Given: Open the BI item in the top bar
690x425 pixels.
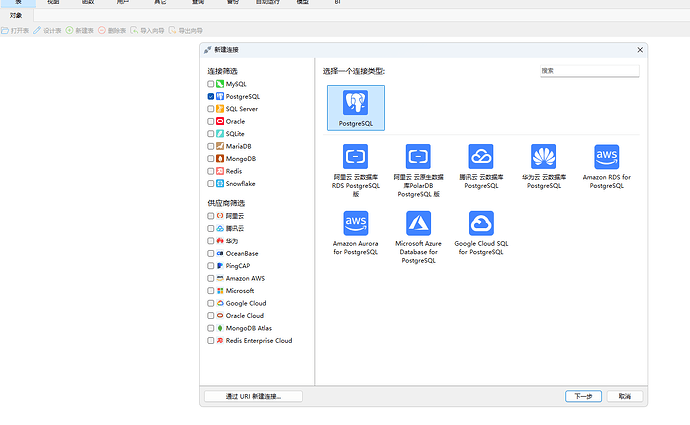Looking at the screenshot, I should tap(337, 2).
